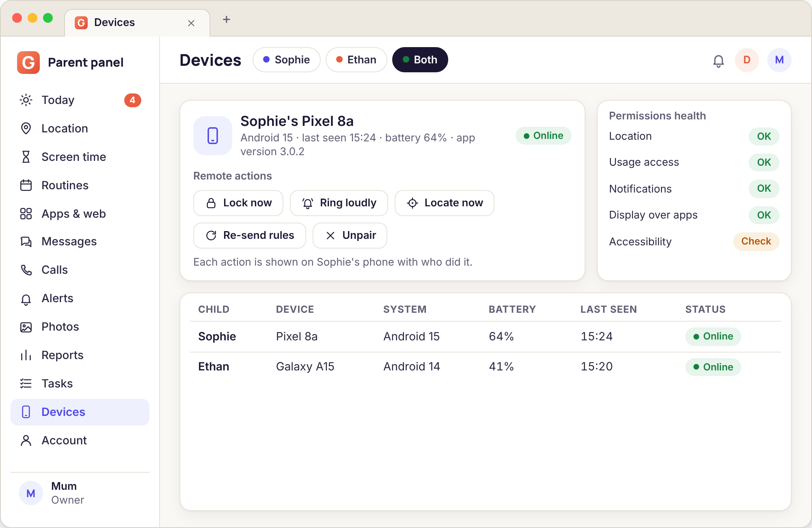Screen dimensions: 812x528
Task: Click Locate now button
Action: [445, 203]
